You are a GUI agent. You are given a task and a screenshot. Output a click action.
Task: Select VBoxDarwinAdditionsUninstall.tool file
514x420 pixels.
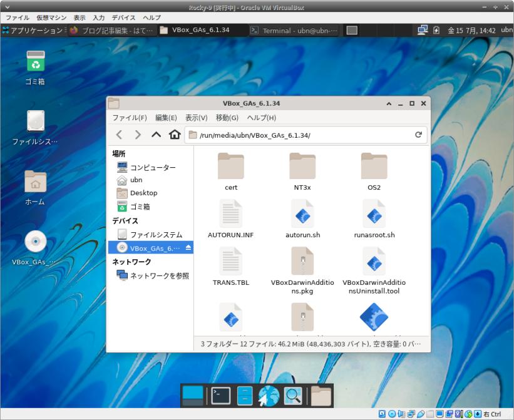coord(374,270)
